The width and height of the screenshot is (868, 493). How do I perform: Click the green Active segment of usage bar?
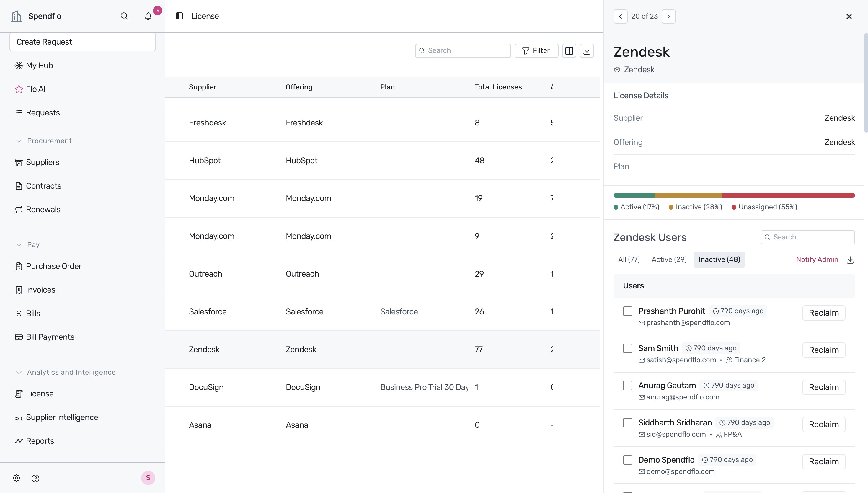coord(634,195)
